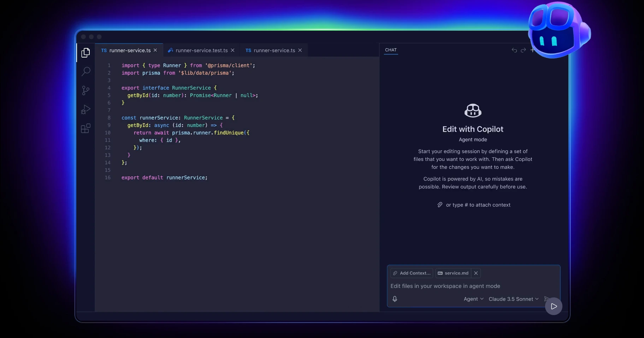Click the round play button
644x338 pixels.
554,306
